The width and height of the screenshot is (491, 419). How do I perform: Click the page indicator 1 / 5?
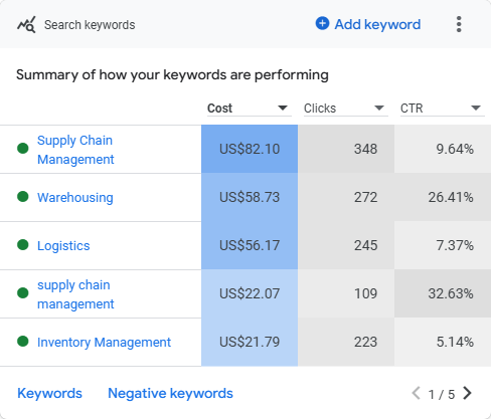441,394
